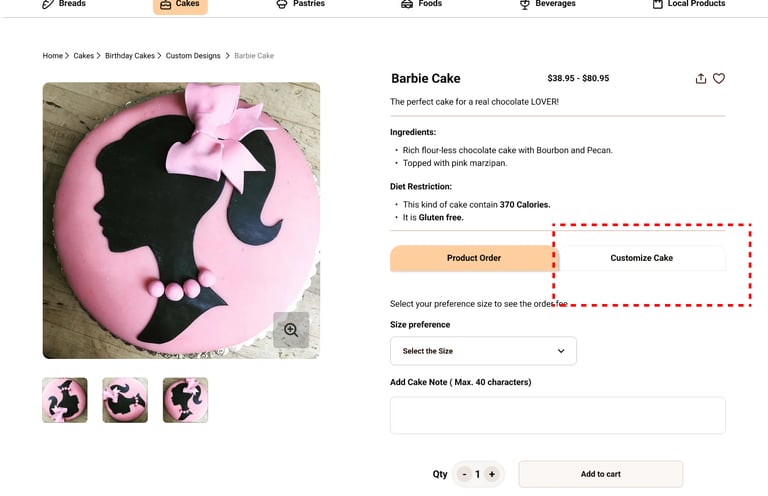Go to Birthday Cakes in the breadcrumb

click(x=130, y=56)
